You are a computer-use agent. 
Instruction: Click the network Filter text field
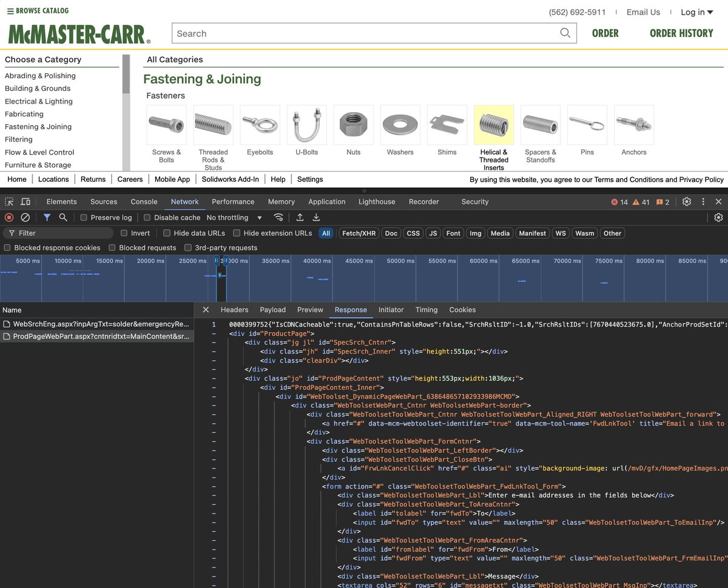pos(59,233)
